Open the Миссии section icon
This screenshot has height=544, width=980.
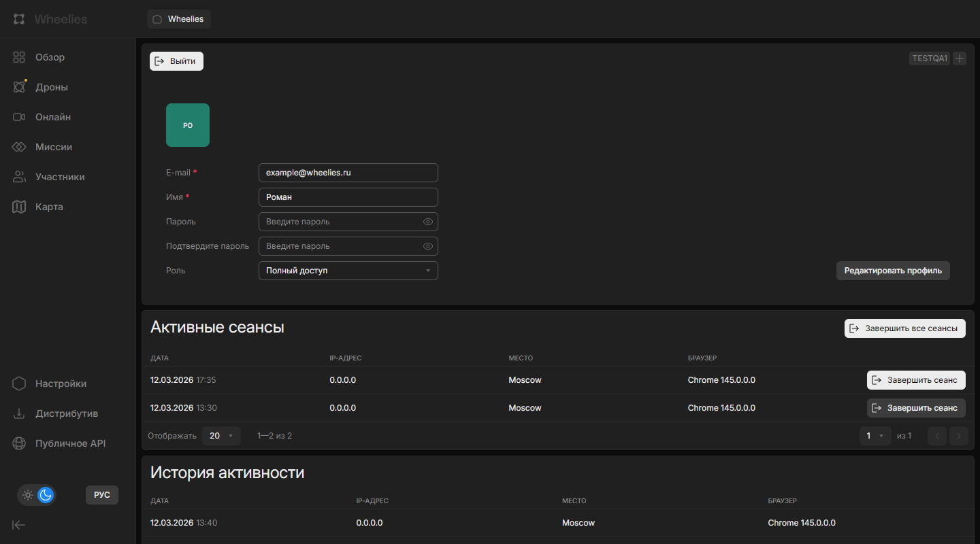click(x=19, y=147)
